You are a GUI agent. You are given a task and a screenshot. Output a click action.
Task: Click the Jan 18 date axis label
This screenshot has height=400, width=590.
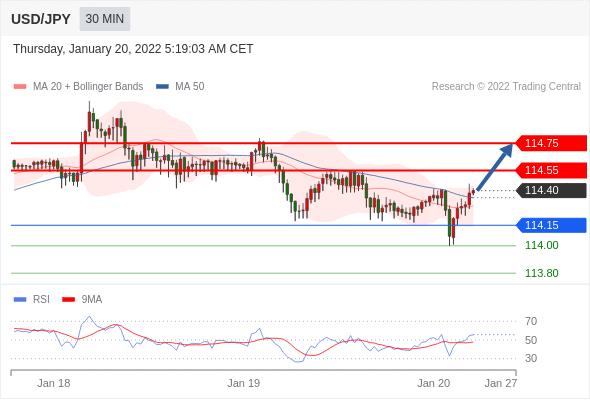[x=54, y=383]
